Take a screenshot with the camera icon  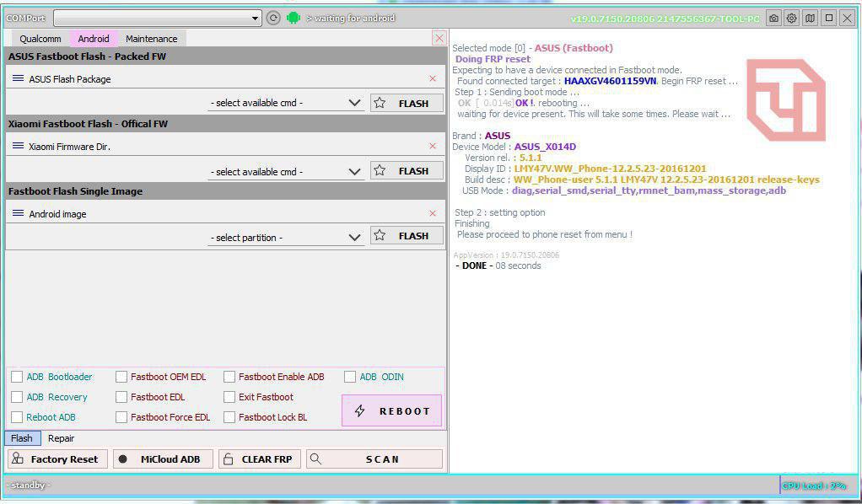(x=773, y=19)
